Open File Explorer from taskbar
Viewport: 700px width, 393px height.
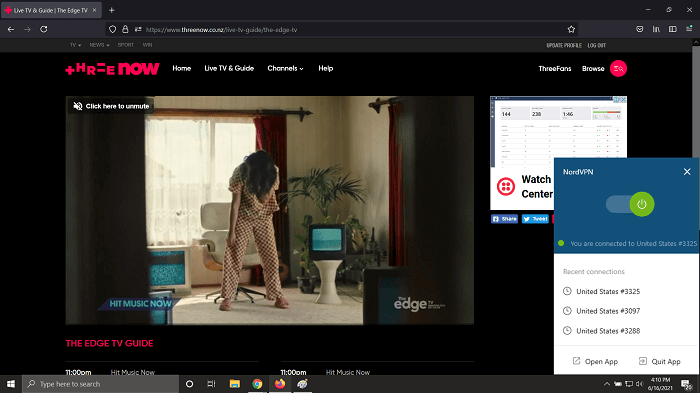(234, 384)
